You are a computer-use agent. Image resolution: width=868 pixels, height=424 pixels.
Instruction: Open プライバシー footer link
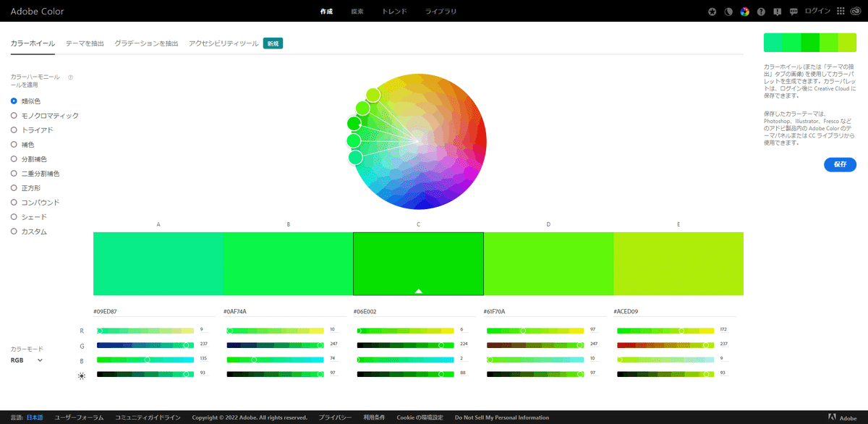[x=335, y=417]
